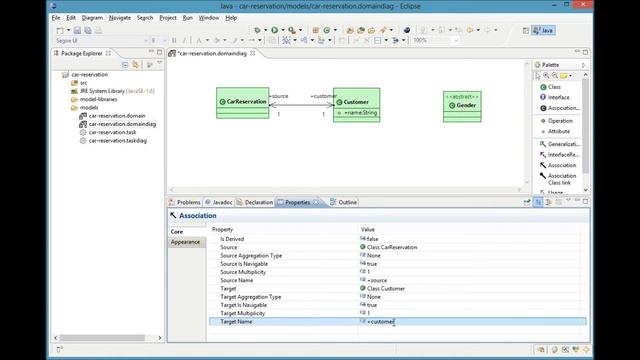Choose the Generalization tool in Palette
This screenshot has height=360, width=640.
click(559, 144)
